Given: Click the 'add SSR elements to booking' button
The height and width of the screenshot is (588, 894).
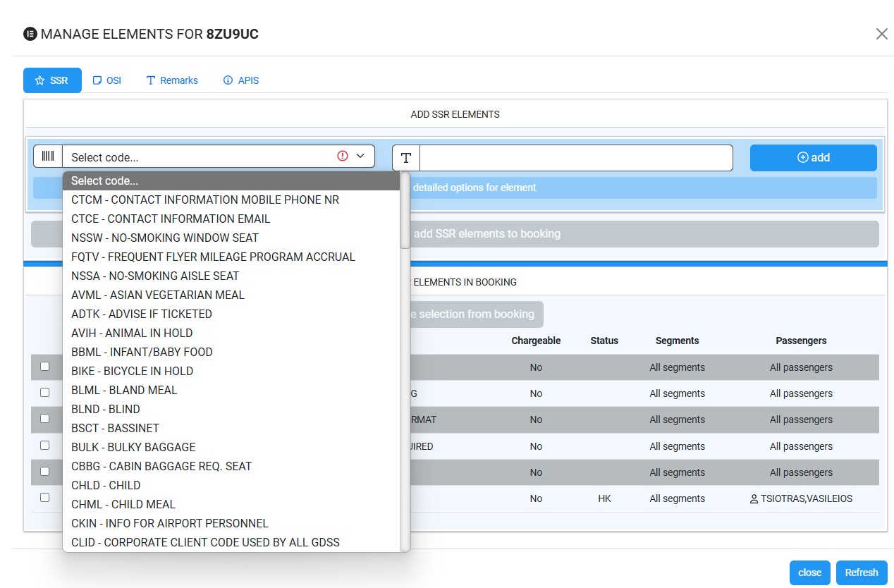Looking at the screenshot, I should click(455, 234).
